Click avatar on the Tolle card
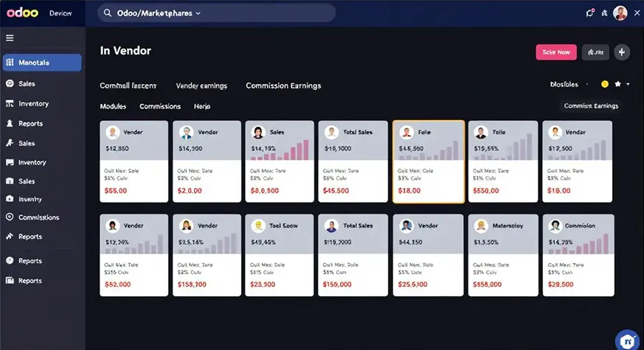Screen dimensions: 644x350 click(481, 132)
